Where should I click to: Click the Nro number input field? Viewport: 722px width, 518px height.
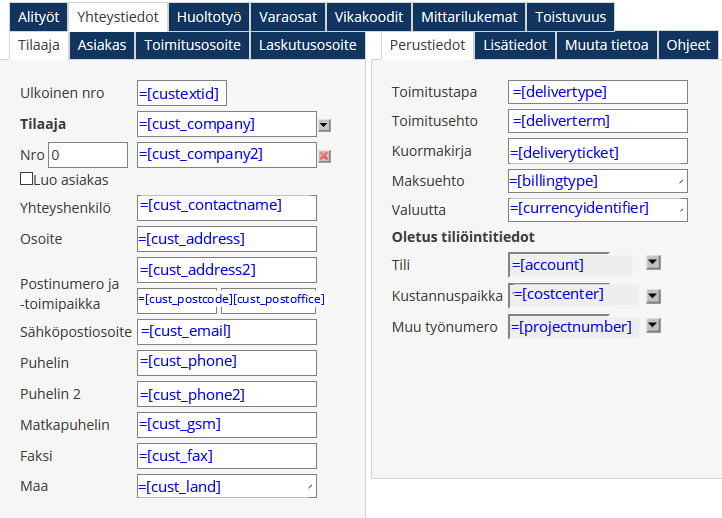coord(88,155)
